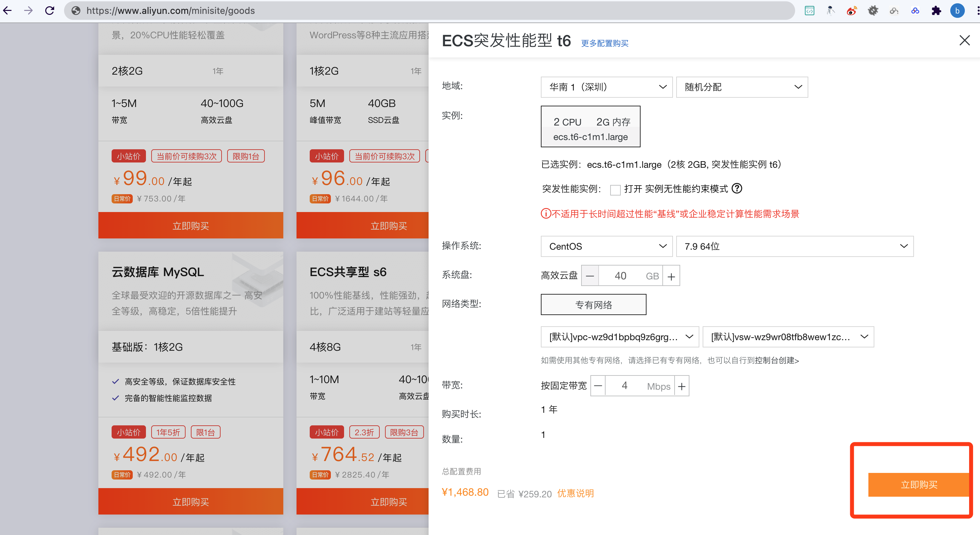980x535 pixels.
Task: Open the 华南 1（深圳）region dropdown
Action: [607, 87]
